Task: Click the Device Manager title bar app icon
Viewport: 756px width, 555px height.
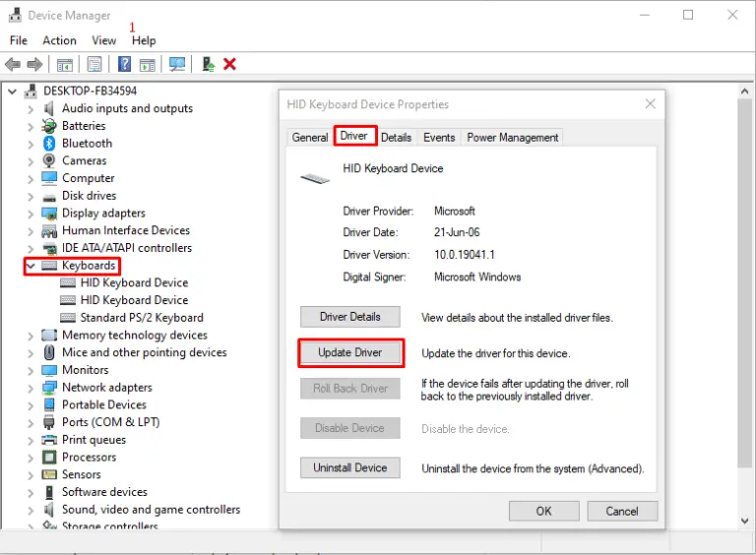Action: click(x=16, y=16)
